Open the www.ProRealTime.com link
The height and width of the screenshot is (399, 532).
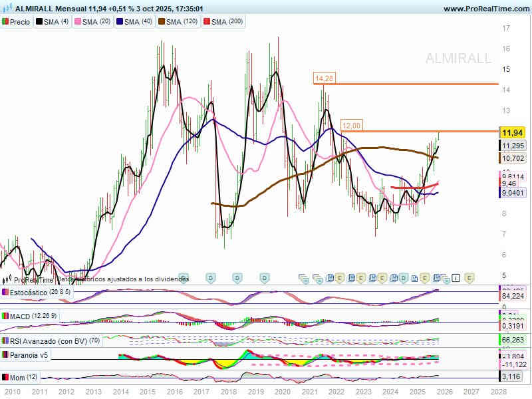pos(485,9)
